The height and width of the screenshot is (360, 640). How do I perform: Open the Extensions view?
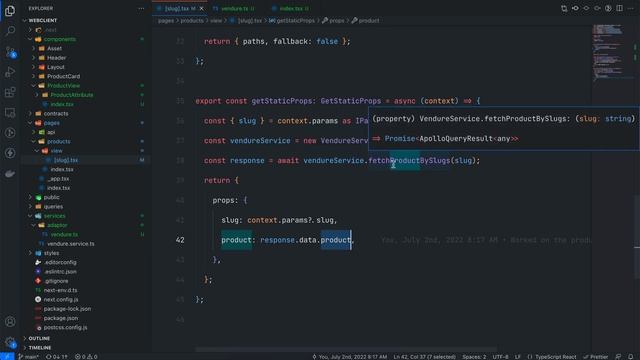(x=10, y=92)
